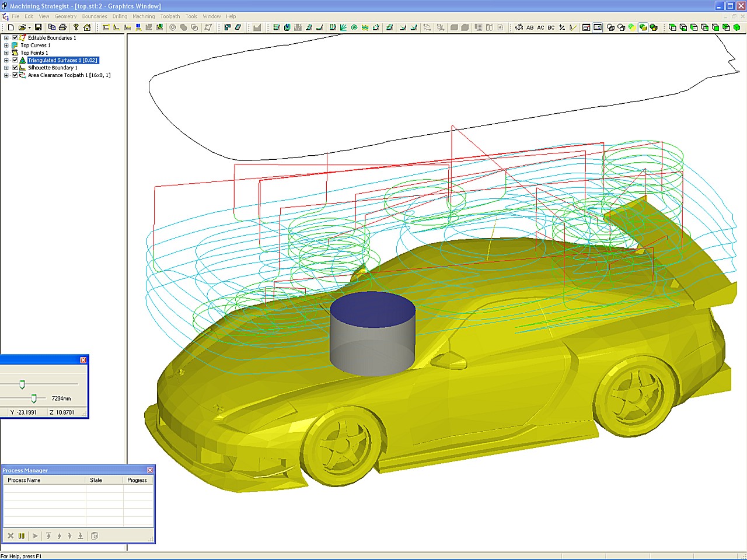The image size is (747, 560).
Task: Click the slider thumb beside 7294mm
Action: [x=34, y=398]
